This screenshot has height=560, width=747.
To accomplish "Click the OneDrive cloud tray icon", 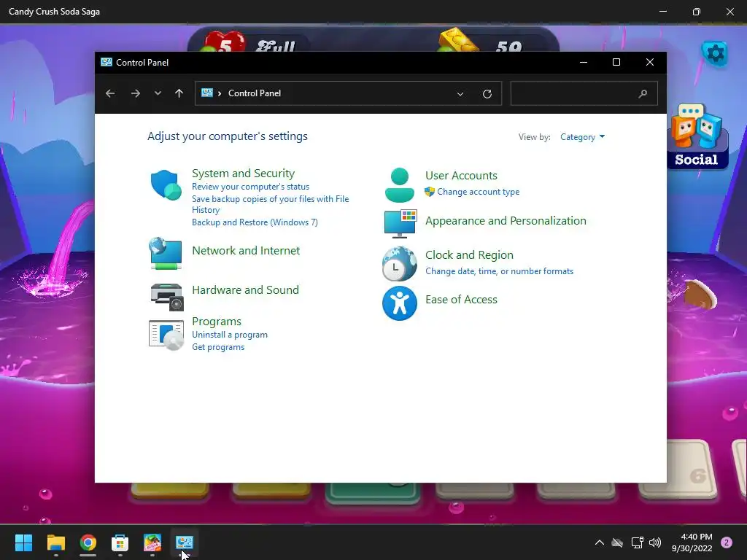I will 617,542.
